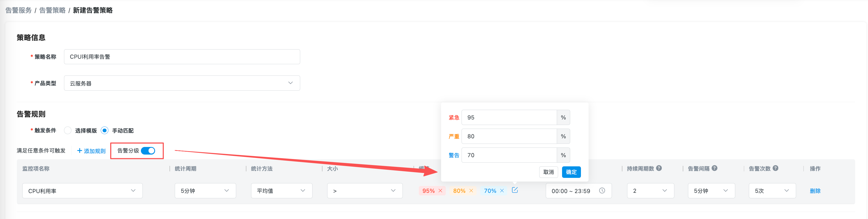Screen dimensions: 868x219
Task: Toggle the 告警分级 switch
Action: [x=148, y=151]
